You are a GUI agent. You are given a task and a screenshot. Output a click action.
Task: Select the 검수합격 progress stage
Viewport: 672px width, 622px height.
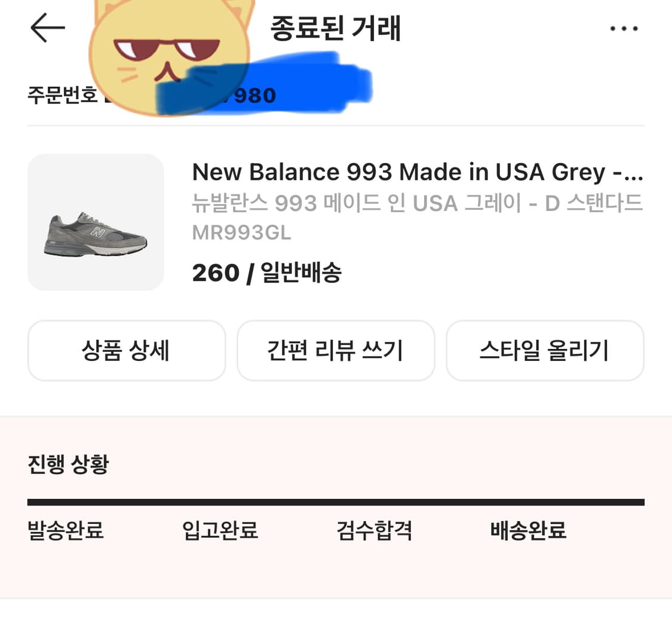(373, 531)
